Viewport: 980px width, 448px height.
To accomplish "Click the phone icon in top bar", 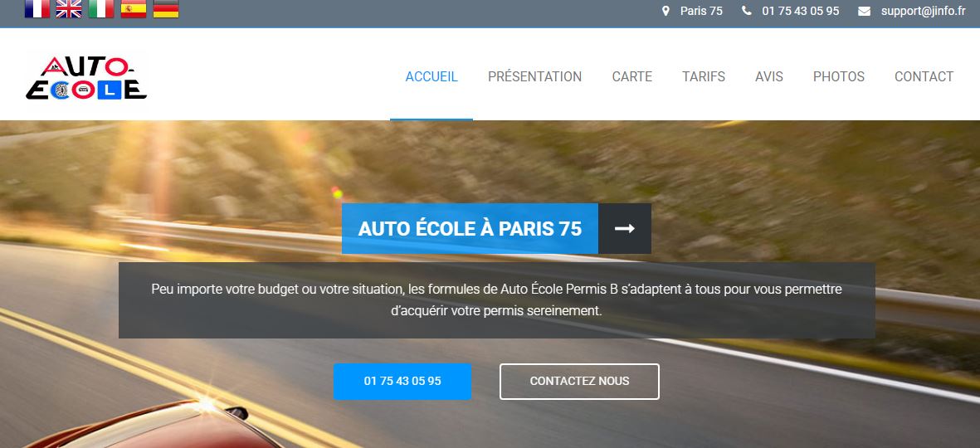I will [x=746, y=12].
